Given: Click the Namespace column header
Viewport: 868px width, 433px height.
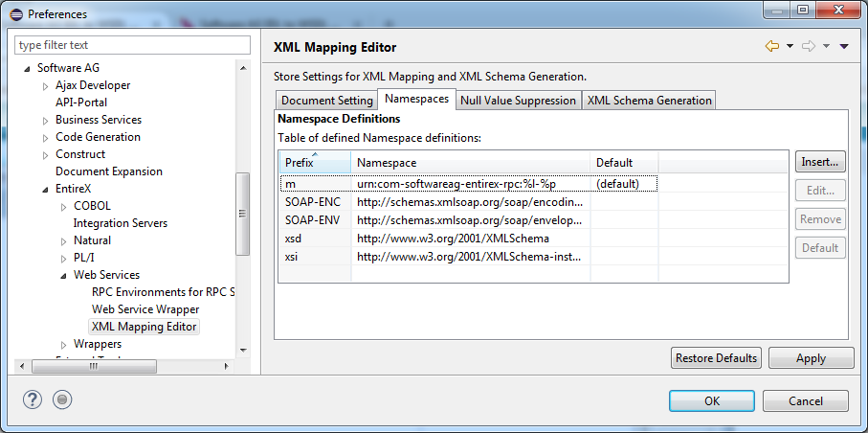Looking at the screenshot, I should 471,163.
